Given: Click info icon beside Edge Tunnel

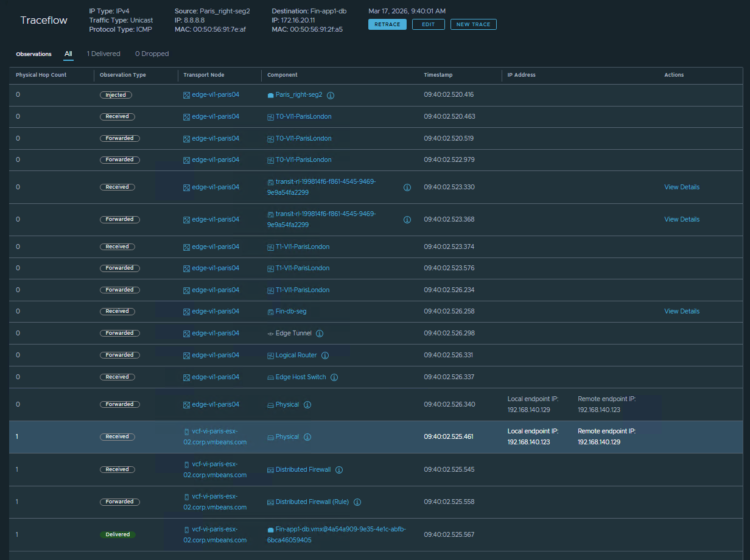Looking at the screenshot, I should pyautogui.click(x=320, y=334).
